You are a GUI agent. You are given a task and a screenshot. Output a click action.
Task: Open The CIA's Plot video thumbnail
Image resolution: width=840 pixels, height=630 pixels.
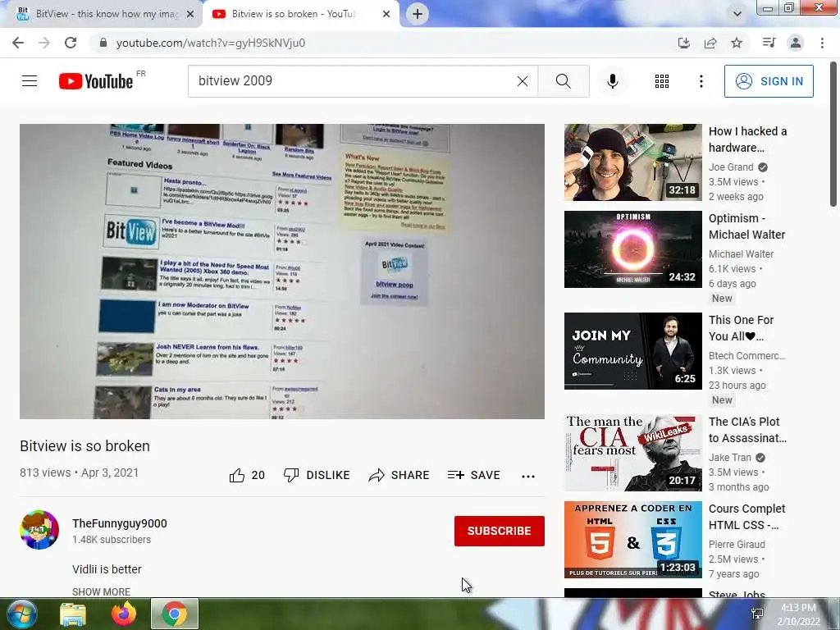point(632,453)
